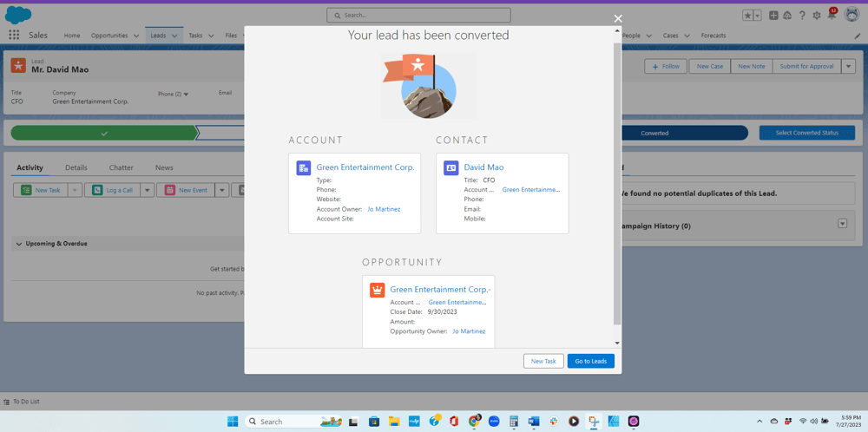Image resolution: width=868 pixels, height=432 pixels.
Task: Click the Contact card icon beside David Mao
Action: pos(451,168)
